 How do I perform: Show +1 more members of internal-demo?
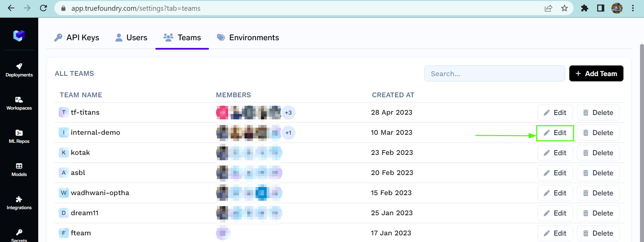288,133
